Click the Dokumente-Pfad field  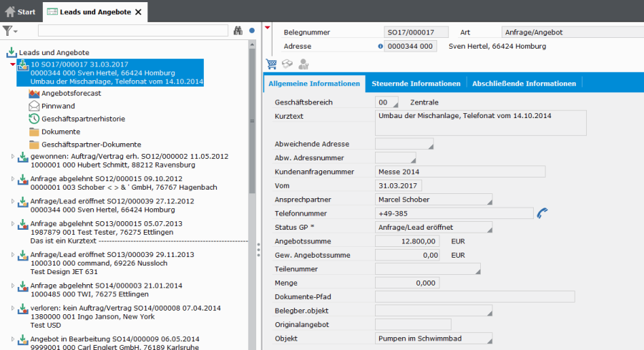pos(475,296)
